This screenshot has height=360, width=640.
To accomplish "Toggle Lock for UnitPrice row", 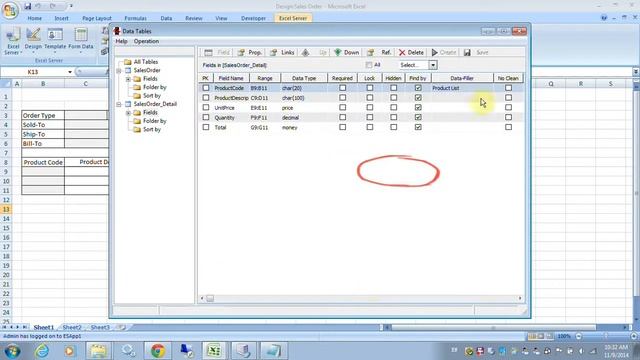I will [x=369, y=107].
